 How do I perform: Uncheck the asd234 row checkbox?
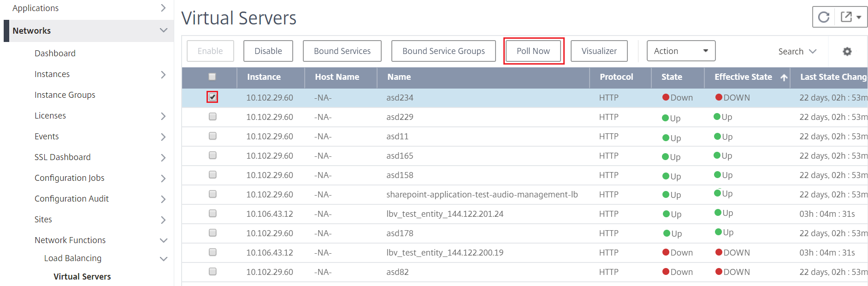(213, 97)
